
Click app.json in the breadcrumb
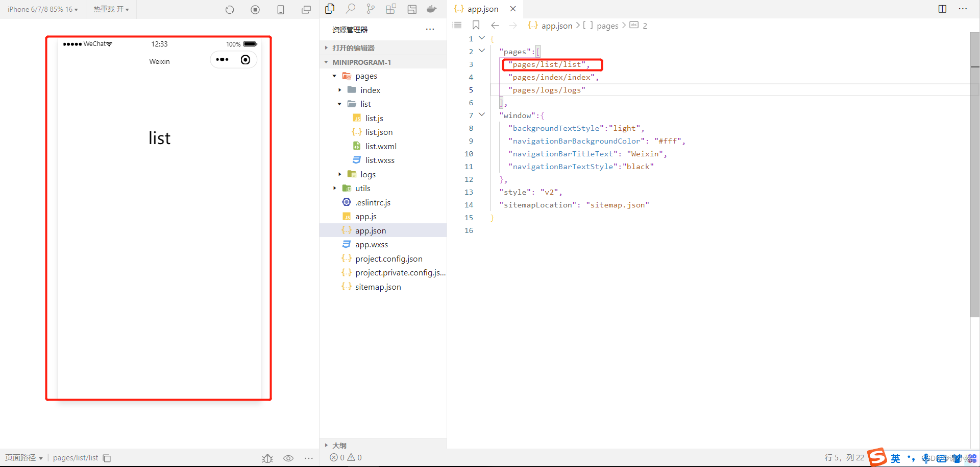point(556,26)
